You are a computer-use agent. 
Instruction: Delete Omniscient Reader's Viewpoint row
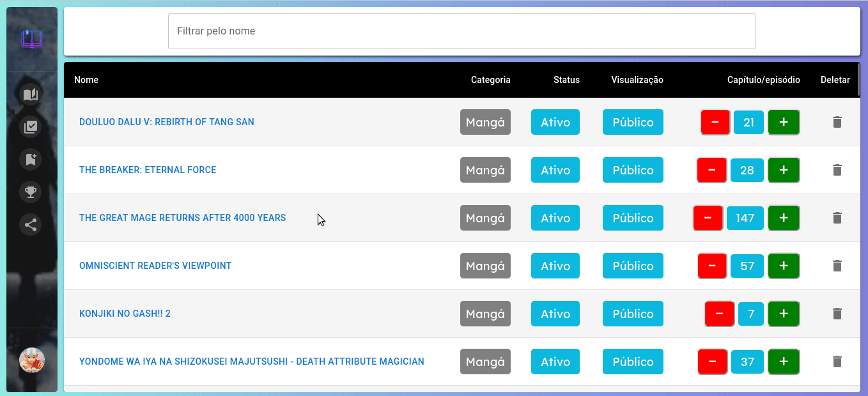837,266
